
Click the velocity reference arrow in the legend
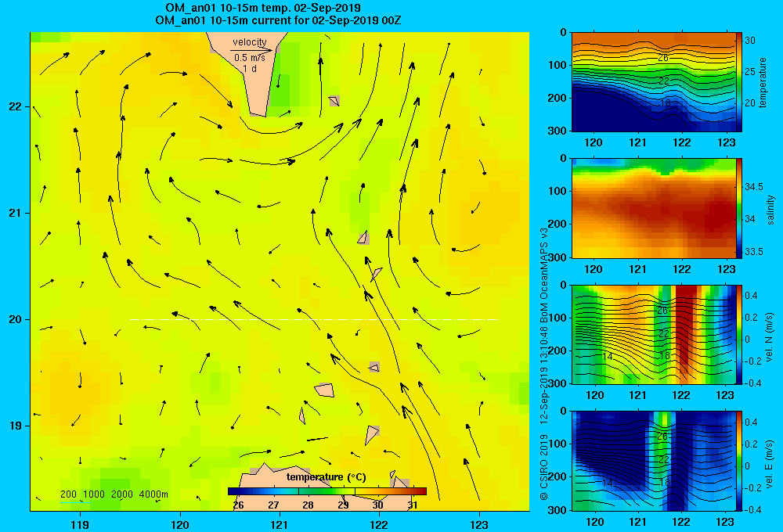click(251, 50)
